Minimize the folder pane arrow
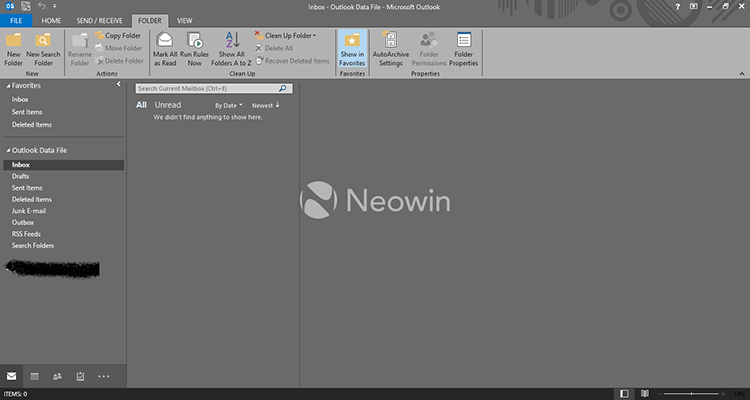Screen dimensions: 750x400 (119, 84)
